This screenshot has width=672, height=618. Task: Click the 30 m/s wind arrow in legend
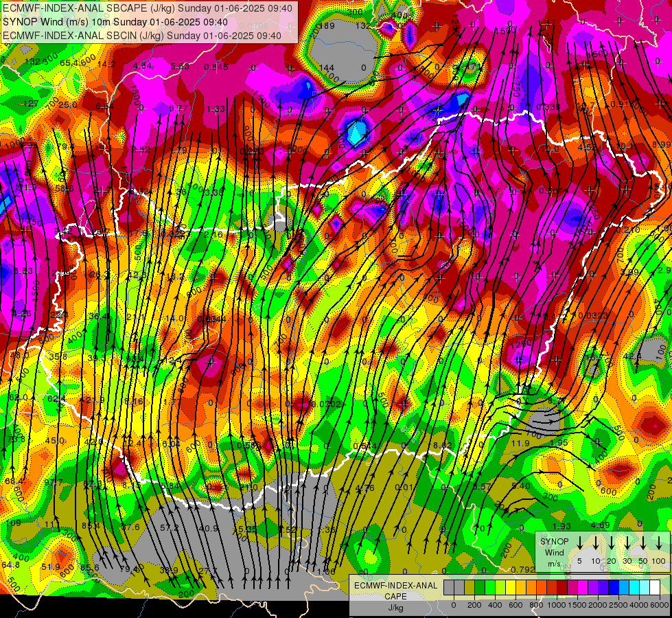(627, 542)
